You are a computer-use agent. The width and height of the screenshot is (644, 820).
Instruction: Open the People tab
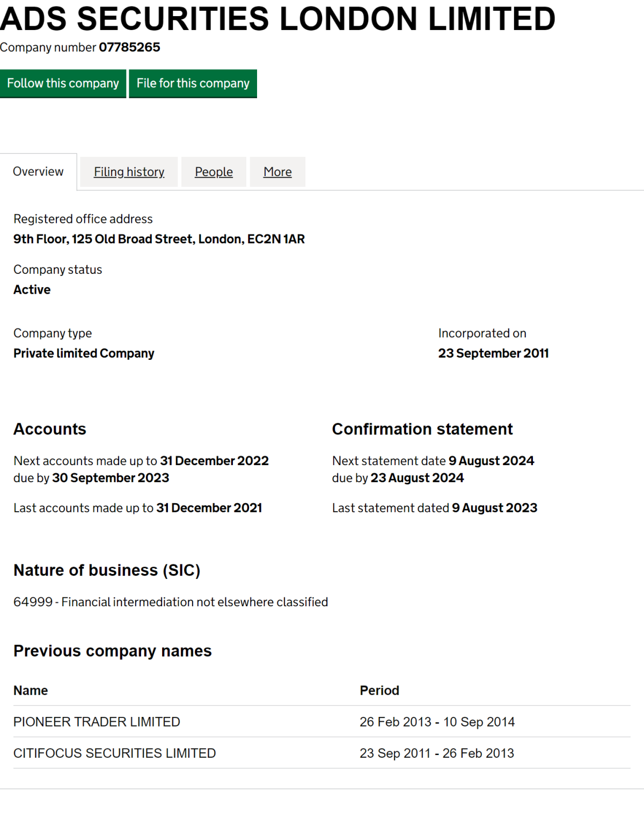[214, 171]
